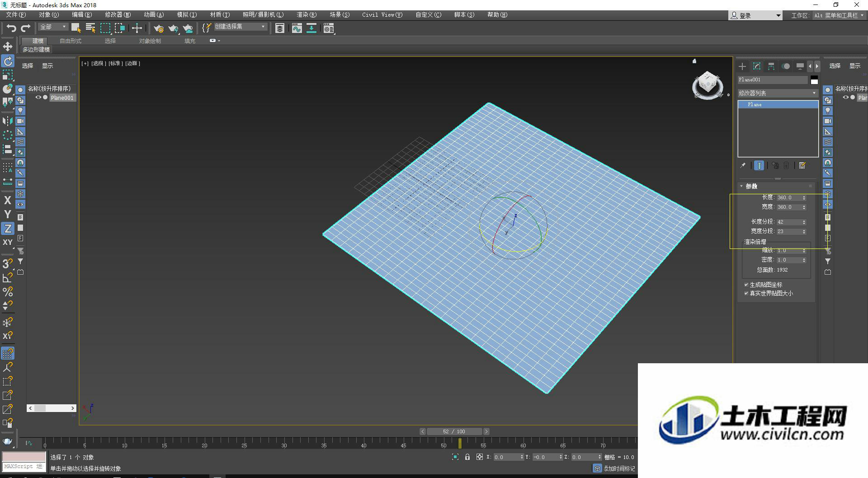Open the 渲染(R) menu

[307, 15]
